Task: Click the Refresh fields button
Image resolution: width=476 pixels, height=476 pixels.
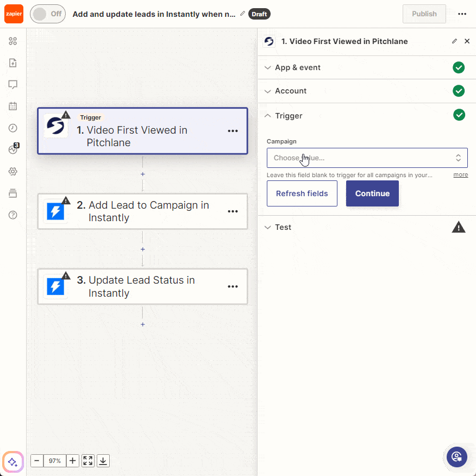Action: (302, 193)
